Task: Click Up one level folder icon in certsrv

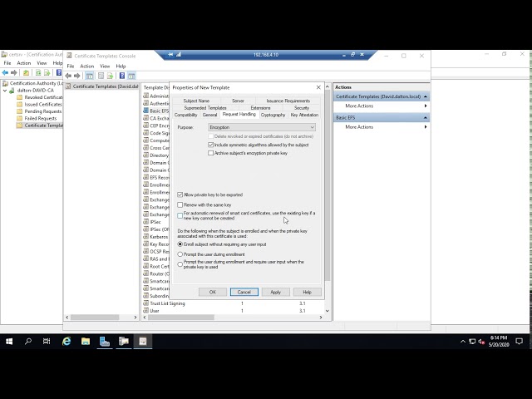Action: [26, 72]
